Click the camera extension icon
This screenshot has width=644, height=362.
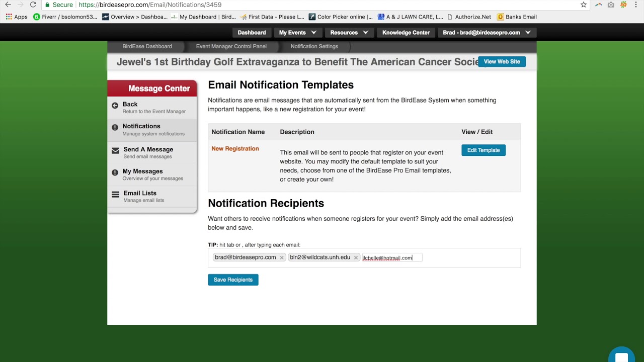[x=611, y=5]
